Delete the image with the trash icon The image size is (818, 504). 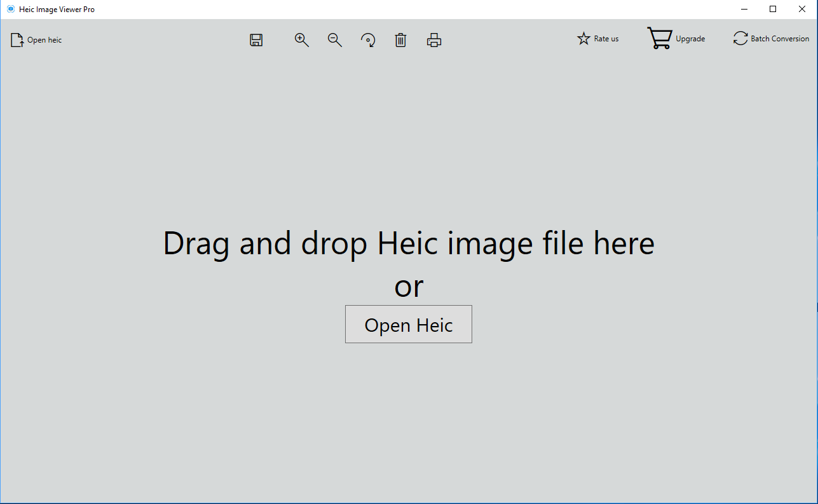pos(400,40)
